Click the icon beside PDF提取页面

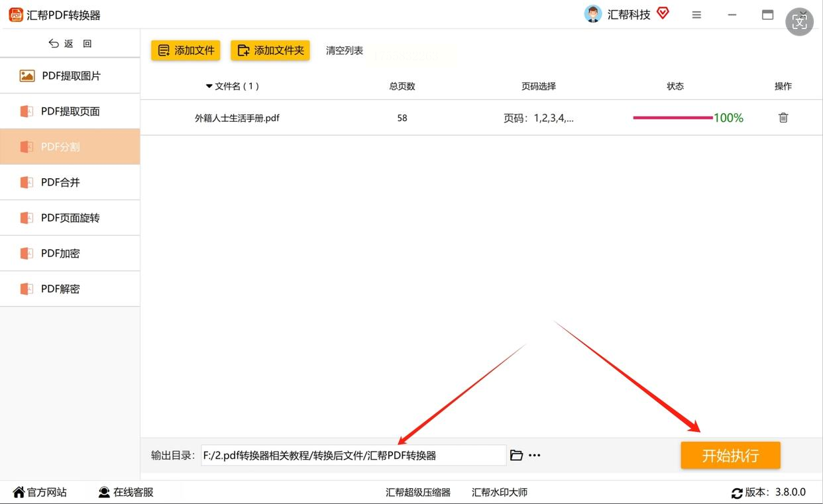(x=27, y=111)
